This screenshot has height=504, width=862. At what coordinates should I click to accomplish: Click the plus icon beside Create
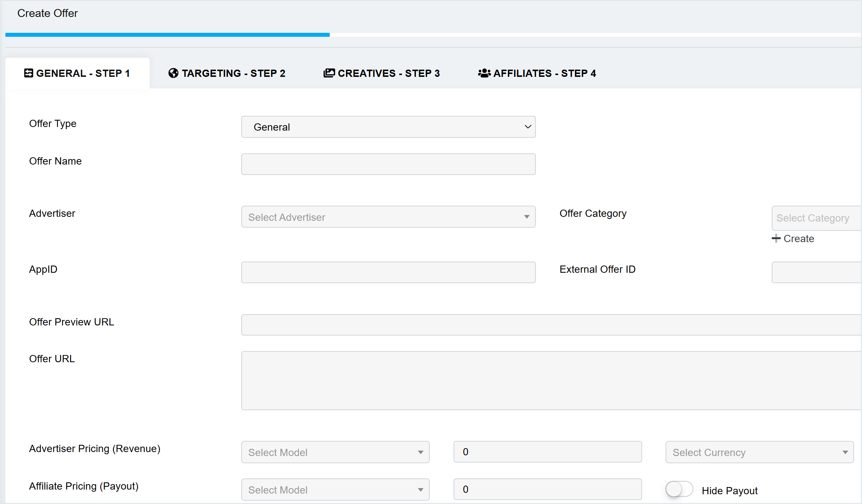point(776,238)
